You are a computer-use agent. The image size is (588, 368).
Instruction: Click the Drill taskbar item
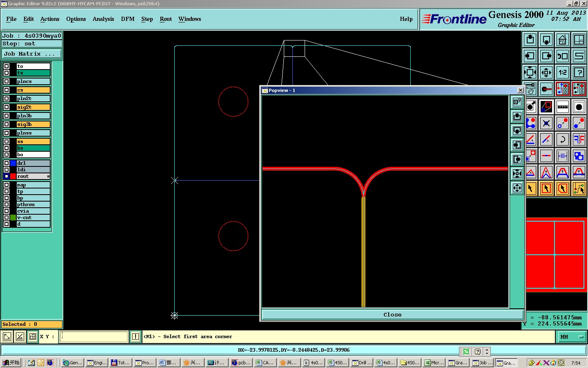point(362,363)
